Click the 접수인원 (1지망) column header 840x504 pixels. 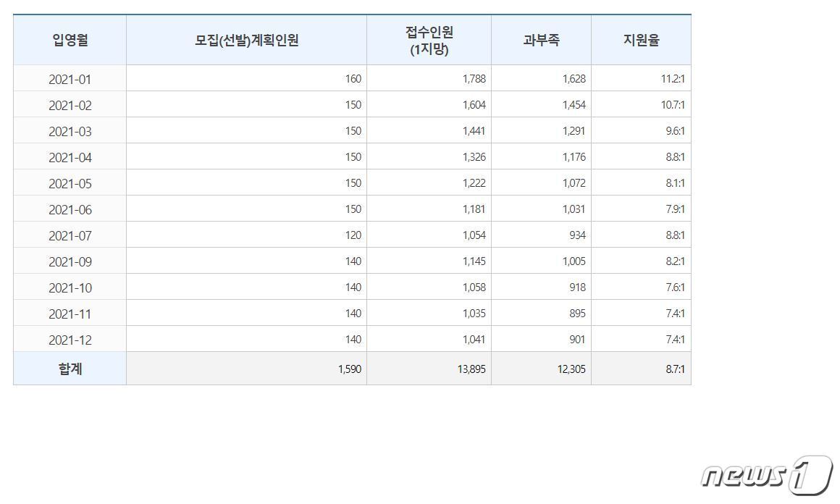point(429,41)
